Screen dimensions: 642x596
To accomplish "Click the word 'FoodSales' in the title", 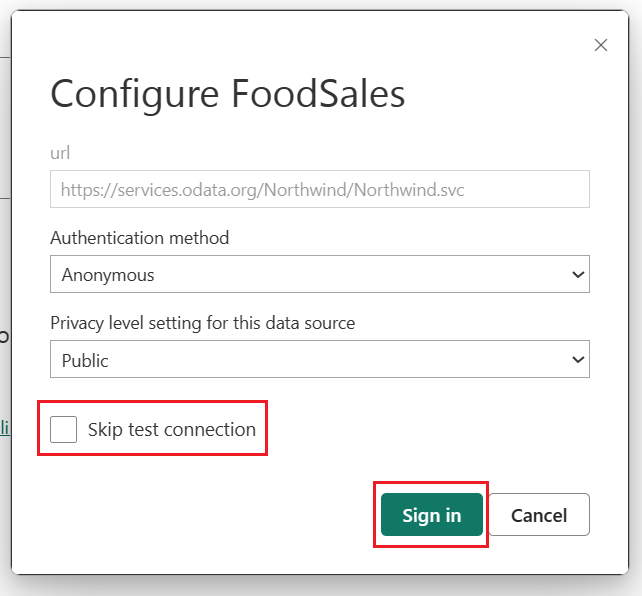I will tap(318, 93).
